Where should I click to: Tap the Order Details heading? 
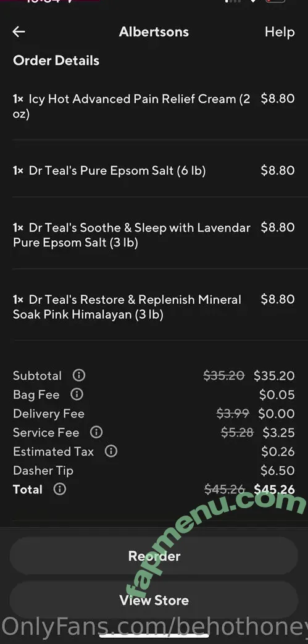pos(56,61)
